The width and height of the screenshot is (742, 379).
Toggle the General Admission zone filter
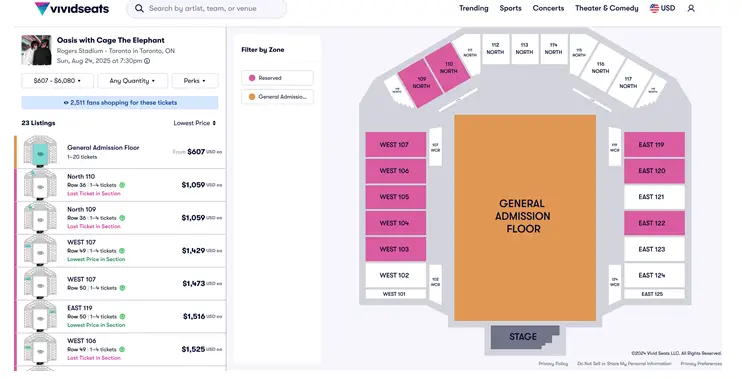[277, 97]
